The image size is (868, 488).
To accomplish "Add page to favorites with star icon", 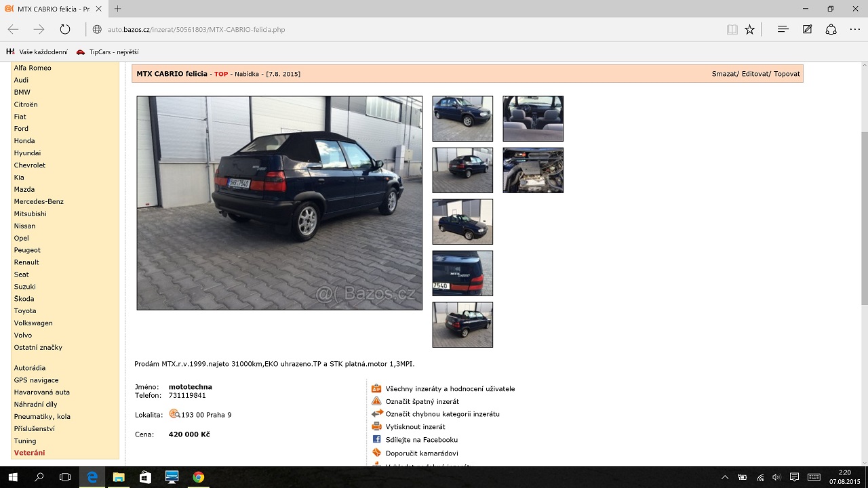I will pyautogui.click(x=749, y=29).
